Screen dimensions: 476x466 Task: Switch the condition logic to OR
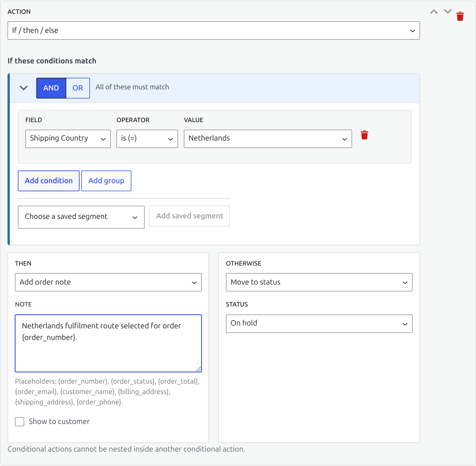(78, 88)
